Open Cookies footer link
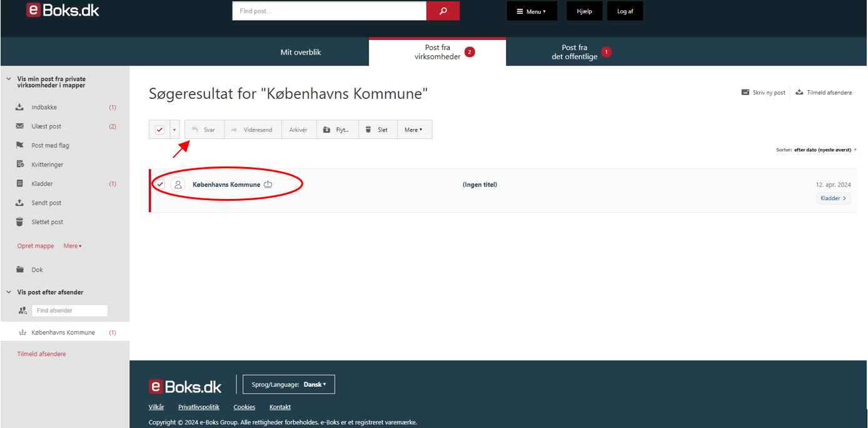Viewport: 868px width, 428px height. point(245,407)
